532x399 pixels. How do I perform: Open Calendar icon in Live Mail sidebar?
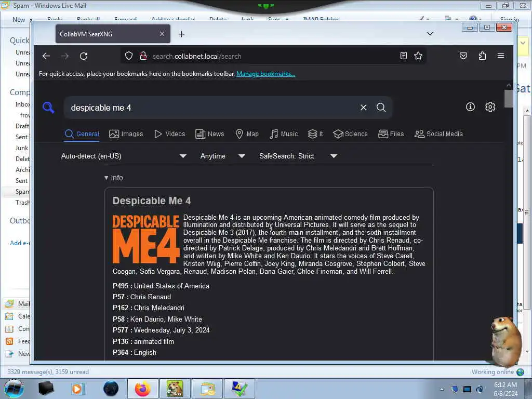point(9,316)
